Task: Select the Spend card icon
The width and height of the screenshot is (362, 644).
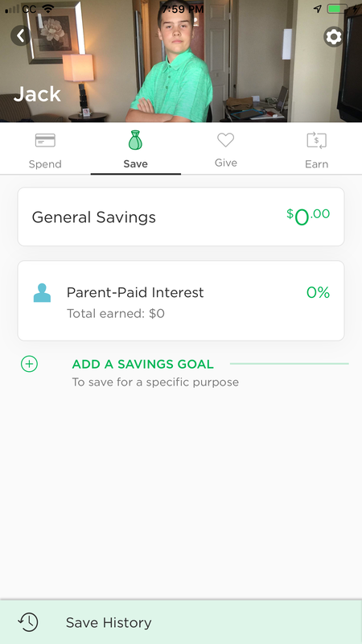Action: point(45,140)
